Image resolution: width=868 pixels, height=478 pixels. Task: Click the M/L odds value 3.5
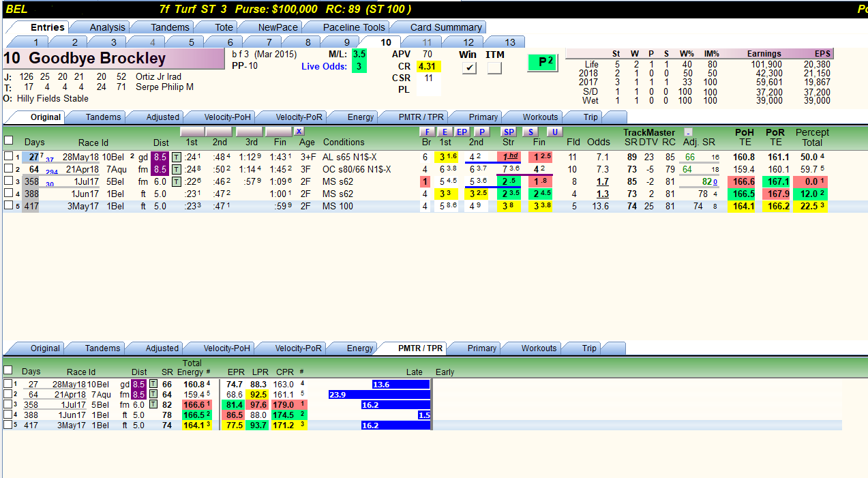[x=359, y=54]
